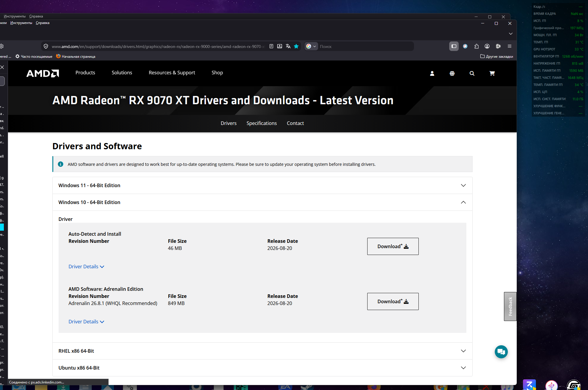588x390 pixels.
Task: Expand the Windows 11 - 64-Bit Edition section
Action: coord(262,185)
